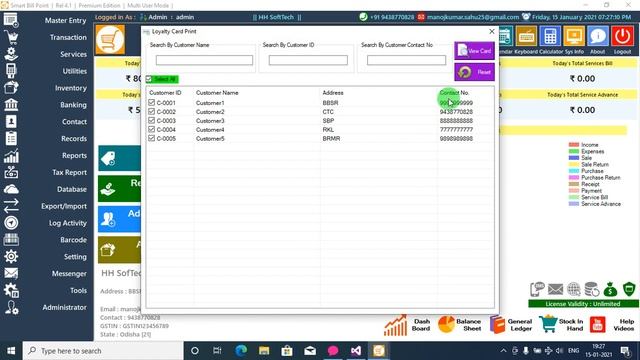Uncheck the C-0005 customer checkbox
The image size is (640, 360).
(x=151, y=138)
